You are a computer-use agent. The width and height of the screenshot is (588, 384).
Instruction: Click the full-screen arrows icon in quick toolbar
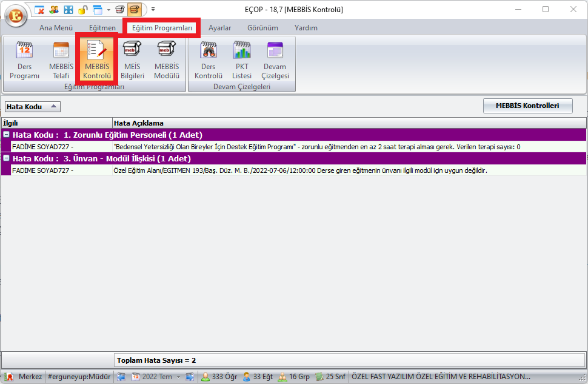pos(68,10)
